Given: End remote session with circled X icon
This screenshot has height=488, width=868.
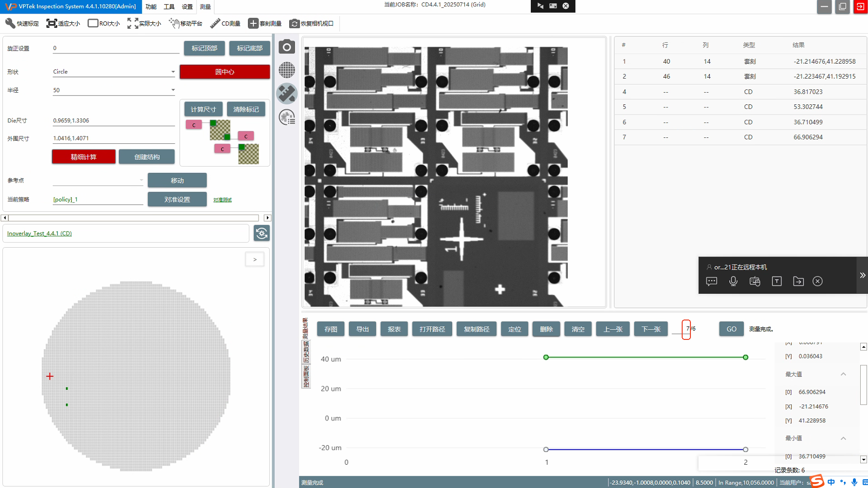Looking at the screenshot, I should click(818, 281).
